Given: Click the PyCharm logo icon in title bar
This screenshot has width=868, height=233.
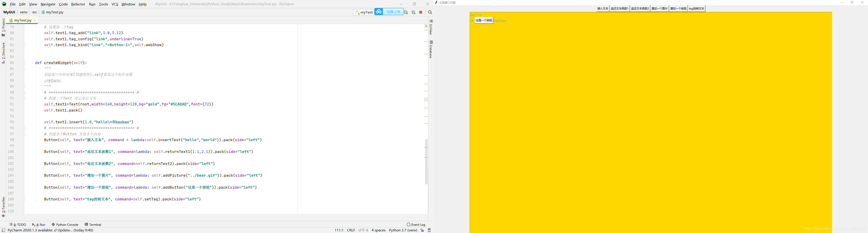Looking at the screenshot, I should pos(4,4).
